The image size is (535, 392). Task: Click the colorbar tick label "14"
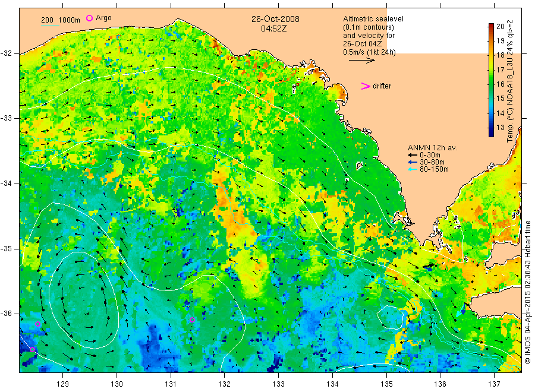point(501,113)
